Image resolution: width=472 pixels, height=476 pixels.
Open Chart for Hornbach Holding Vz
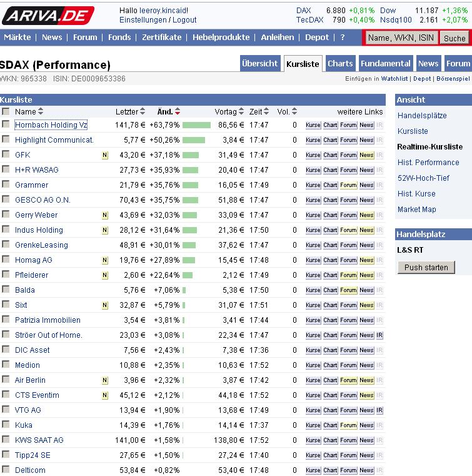coord(330,125)
